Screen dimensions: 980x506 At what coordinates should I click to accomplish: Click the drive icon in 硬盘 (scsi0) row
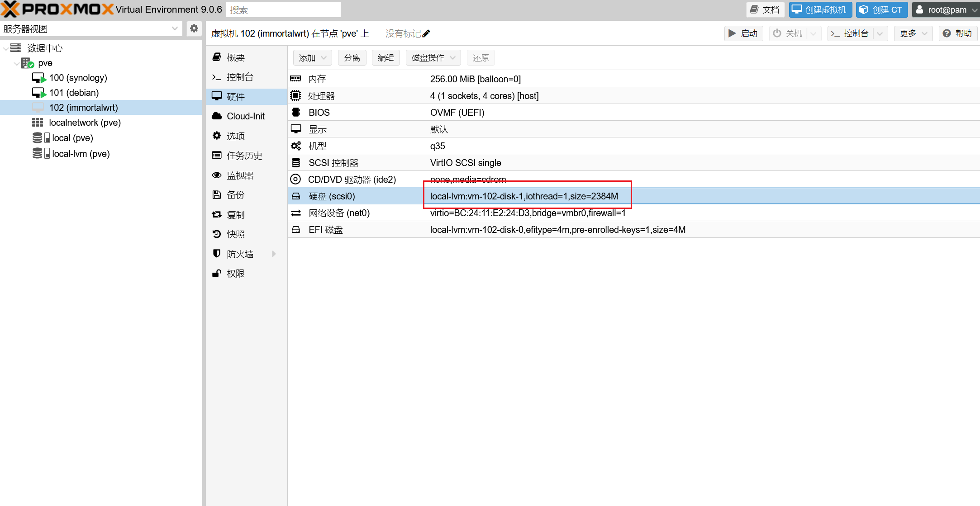[296, 196]
